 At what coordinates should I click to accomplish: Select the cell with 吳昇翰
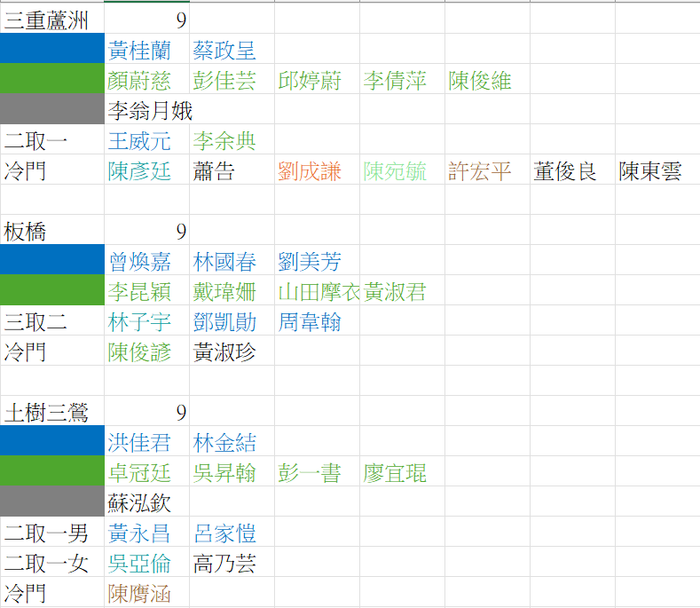pos(232,470)
